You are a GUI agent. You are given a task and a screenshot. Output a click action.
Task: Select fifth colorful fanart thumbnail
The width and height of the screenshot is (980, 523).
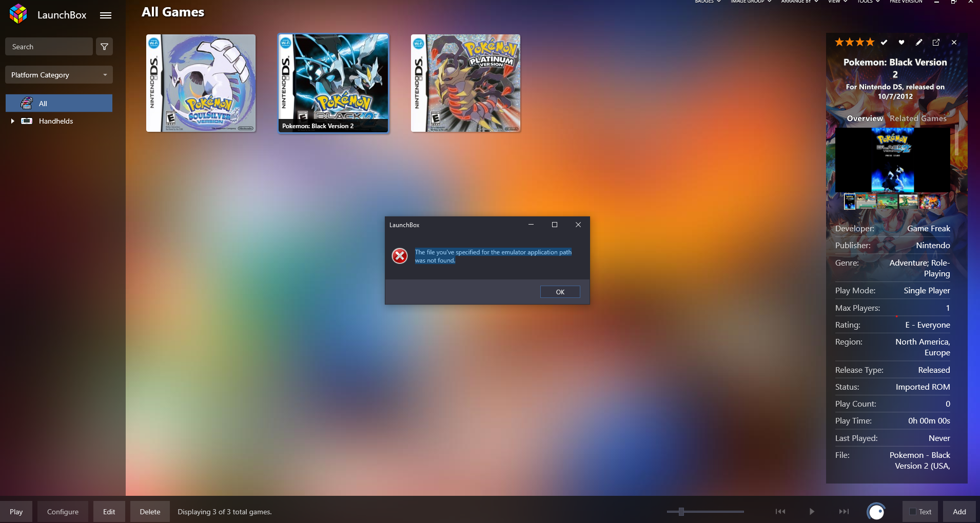(930, 202)
